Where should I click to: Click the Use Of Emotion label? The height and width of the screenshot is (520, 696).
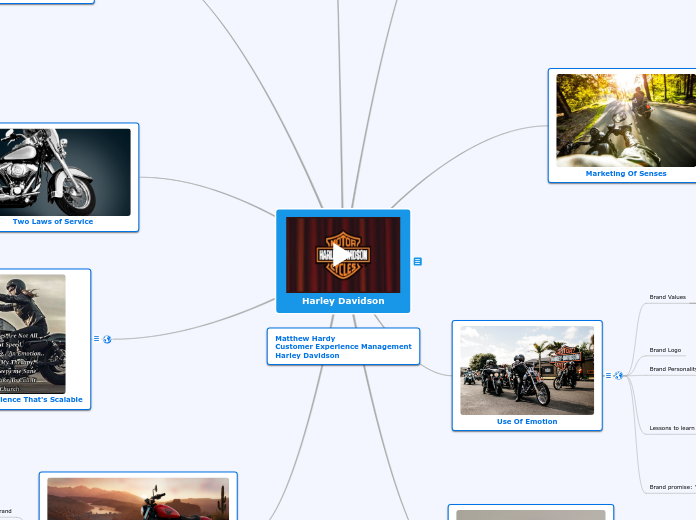(527, 421)
